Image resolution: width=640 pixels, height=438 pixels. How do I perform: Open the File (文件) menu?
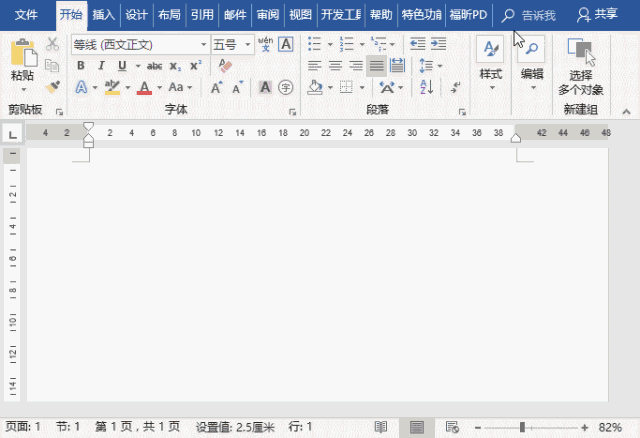click(x=26, y=15)
